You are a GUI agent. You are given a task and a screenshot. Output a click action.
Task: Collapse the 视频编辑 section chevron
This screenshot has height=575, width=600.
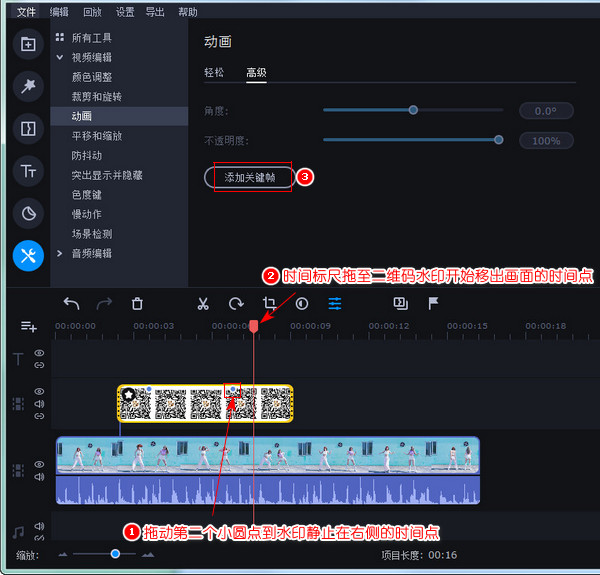point(60,57)
